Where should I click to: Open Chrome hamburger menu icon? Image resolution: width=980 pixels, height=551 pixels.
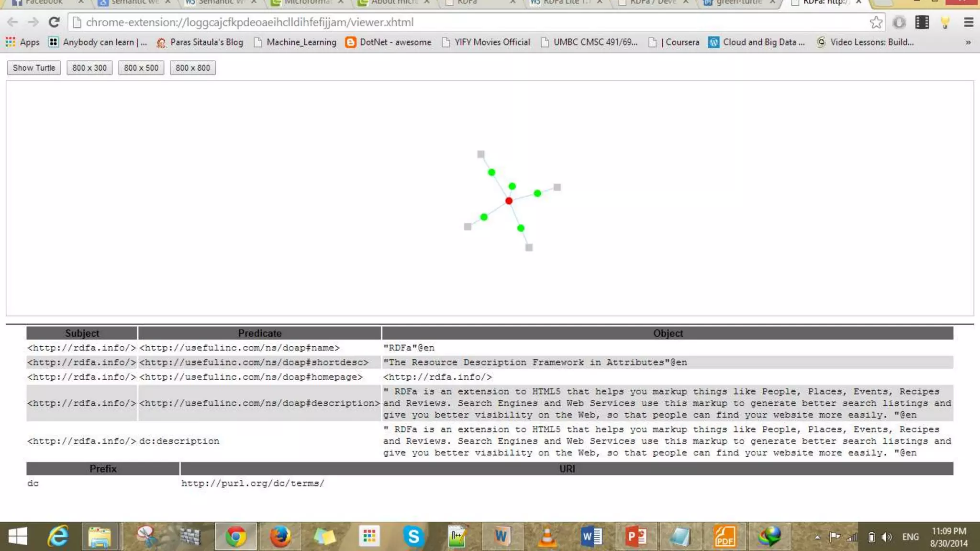(x=969, y=22)
